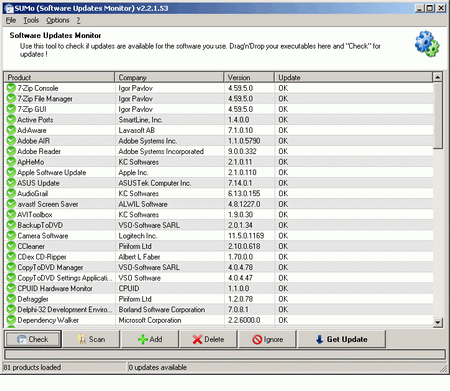Click version 11.5.0.1169 of Camera Software
The height and width of the screenshot is (391, 450).
pyautogui.click(x=246, y=236)
